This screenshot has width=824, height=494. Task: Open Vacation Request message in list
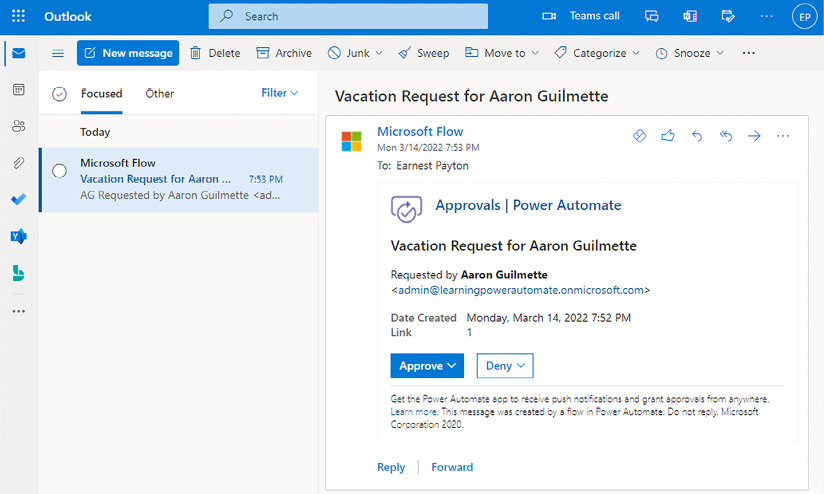(x=179, y=179)
